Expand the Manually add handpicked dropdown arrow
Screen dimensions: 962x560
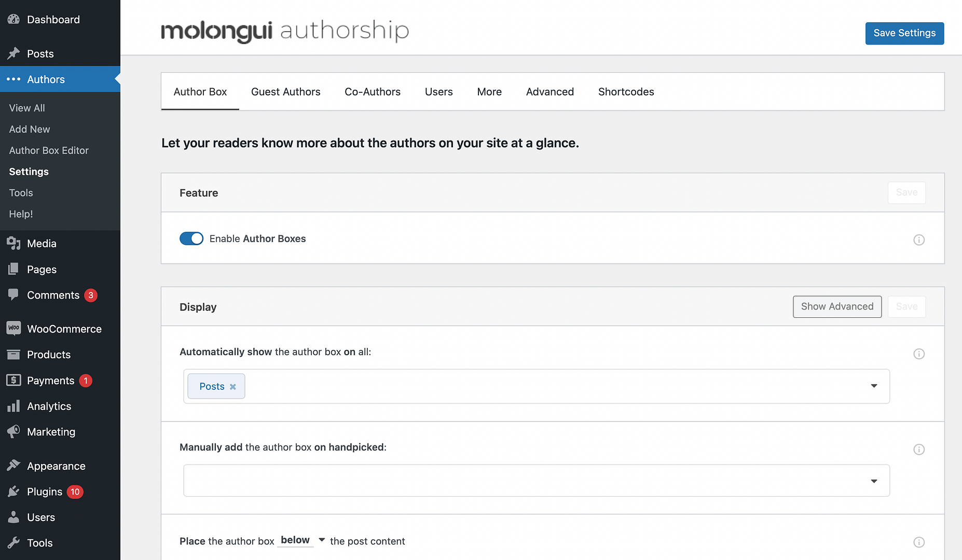pyautogui.click(x=874, y=481)
